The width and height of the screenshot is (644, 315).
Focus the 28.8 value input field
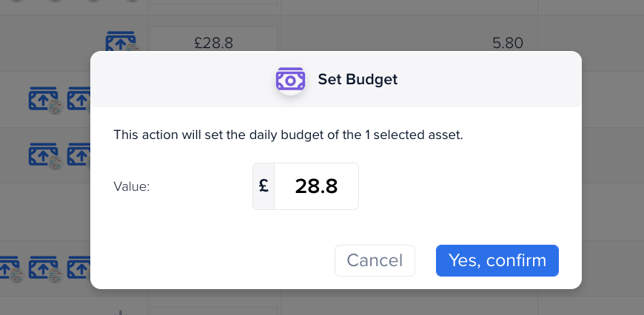(x=316, y=186)
